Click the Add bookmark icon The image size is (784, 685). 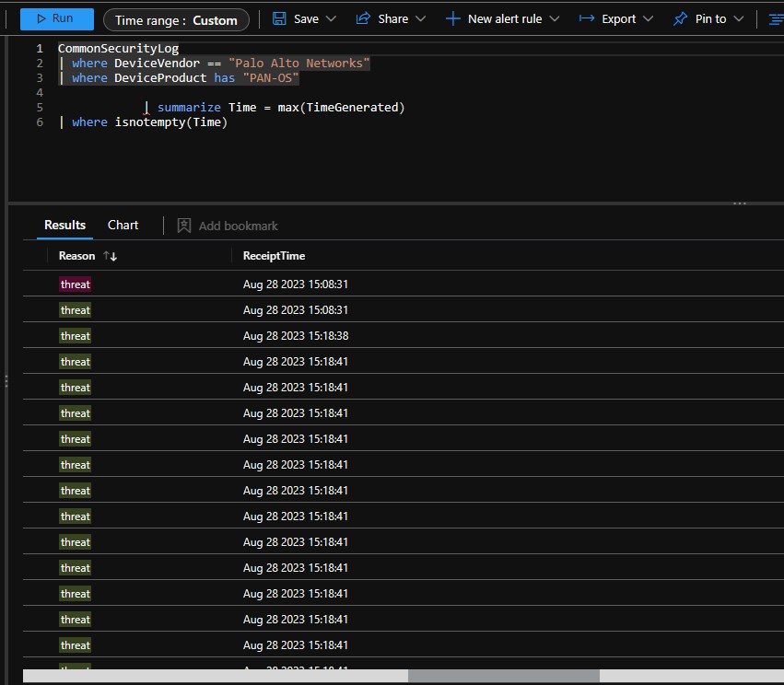182,226
